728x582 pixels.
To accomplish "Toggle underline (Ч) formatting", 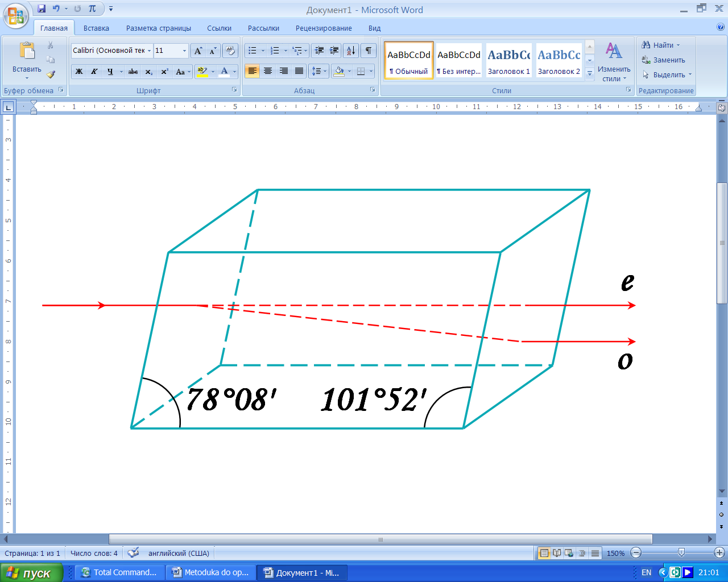I will (x=110, y=72).
